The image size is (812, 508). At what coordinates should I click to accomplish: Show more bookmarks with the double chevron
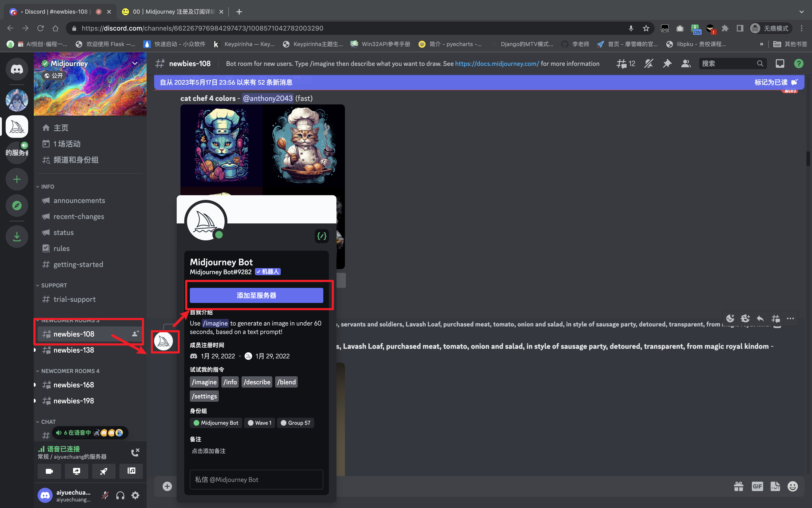coord(761,44)
